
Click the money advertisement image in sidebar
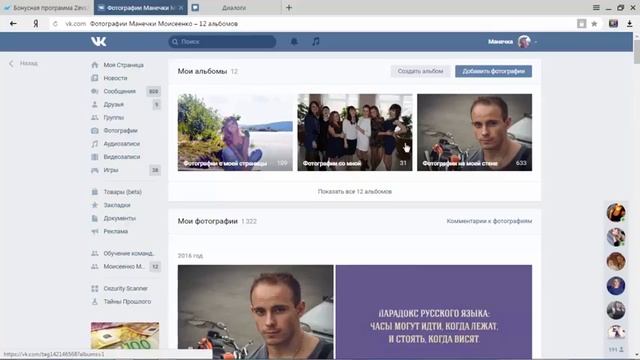pos(125,336)
